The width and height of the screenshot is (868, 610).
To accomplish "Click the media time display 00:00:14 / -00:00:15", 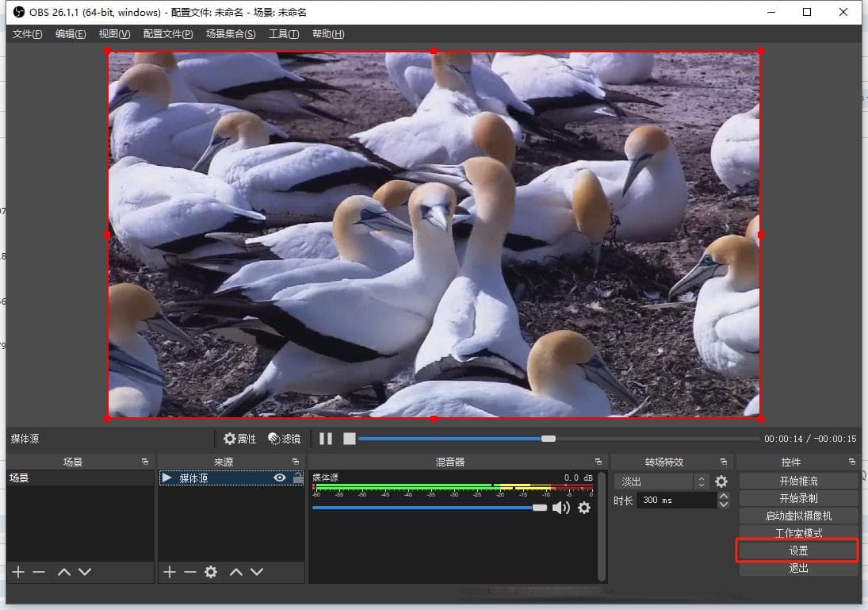I will 810,439.
